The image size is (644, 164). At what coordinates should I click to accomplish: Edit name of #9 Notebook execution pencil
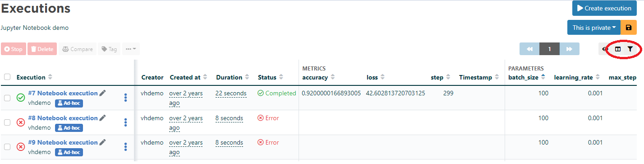[x=103, y=142]
